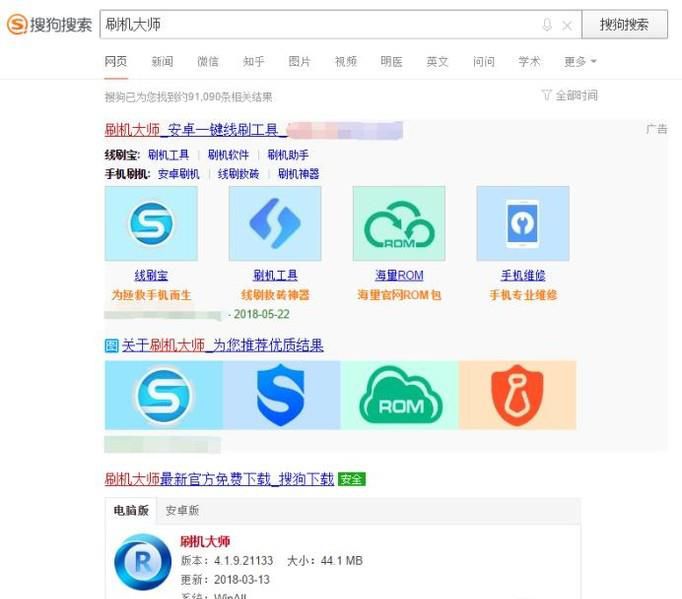Viewport: 682px width, 599px height.
Task: Click the green ROM cloud banner image
Action: 400,395
